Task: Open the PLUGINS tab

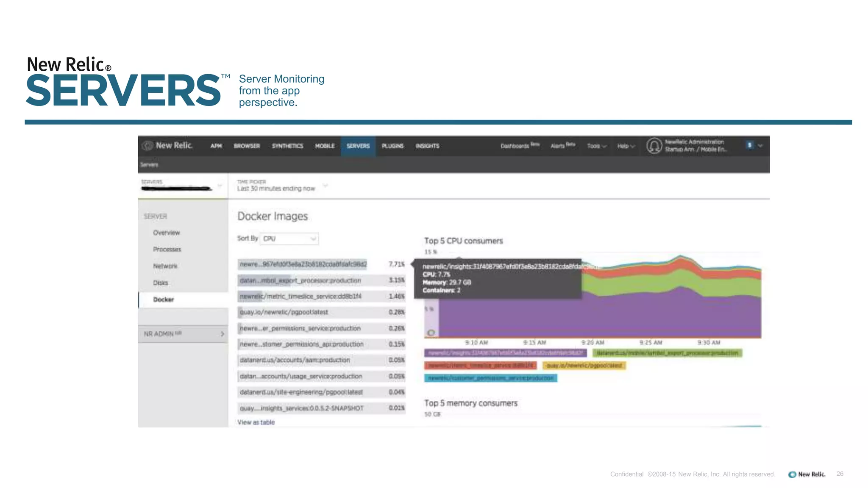Action: click(392, 146)
